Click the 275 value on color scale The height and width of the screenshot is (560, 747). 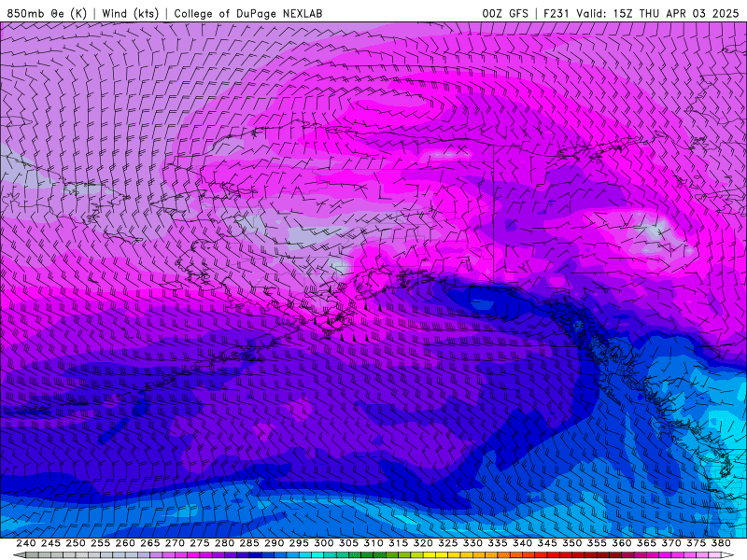point(200,543)
